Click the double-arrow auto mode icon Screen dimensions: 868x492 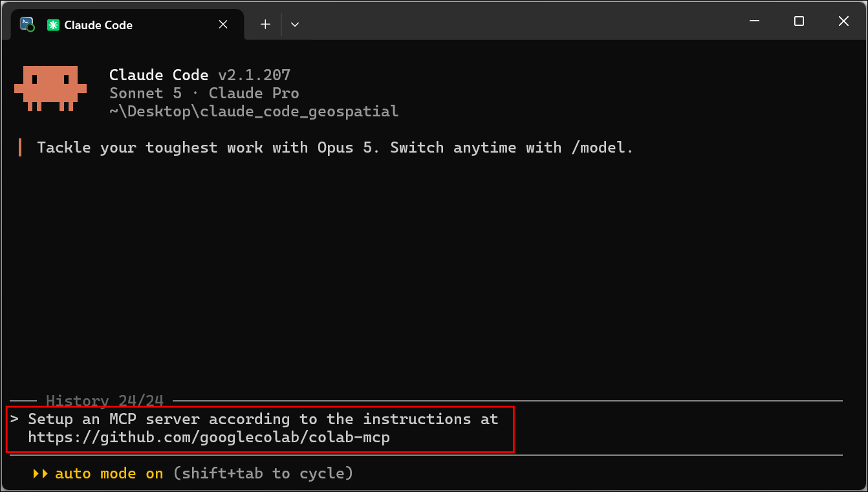[40, 473]
